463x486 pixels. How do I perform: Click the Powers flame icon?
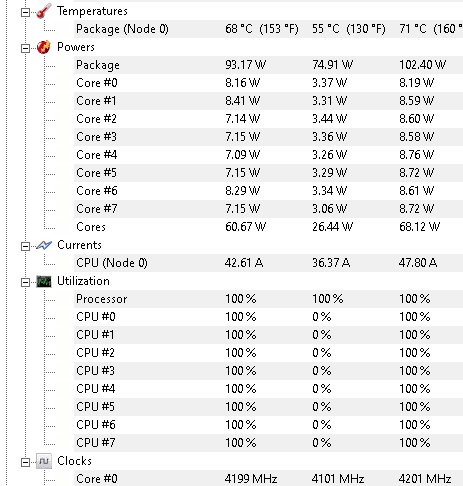click(44, 47)
